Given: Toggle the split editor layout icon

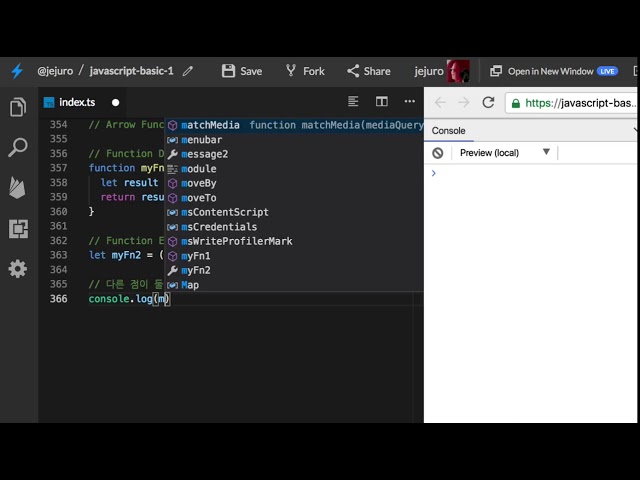Looking at the screenshot, I should 381,102.
